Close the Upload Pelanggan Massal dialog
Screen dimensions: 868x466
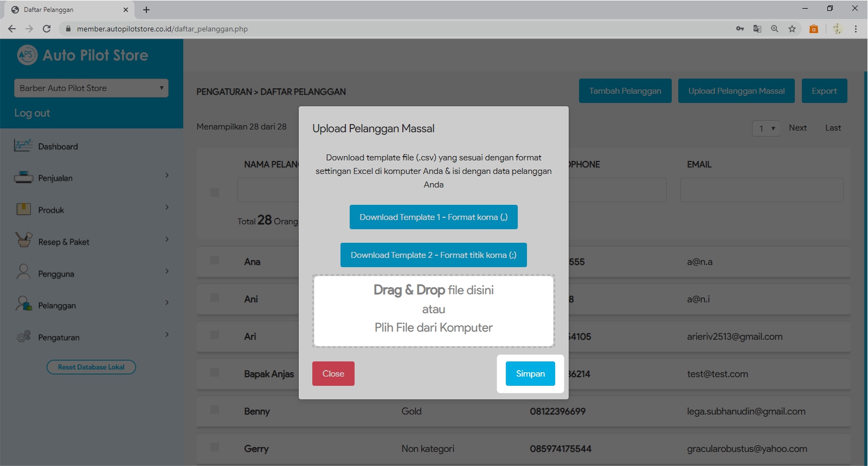pos(333,374)
